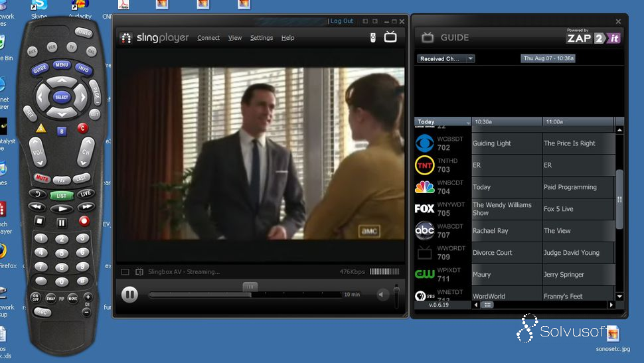Close the GUIDE panel
644x363 pixels.
click(618, 21)
